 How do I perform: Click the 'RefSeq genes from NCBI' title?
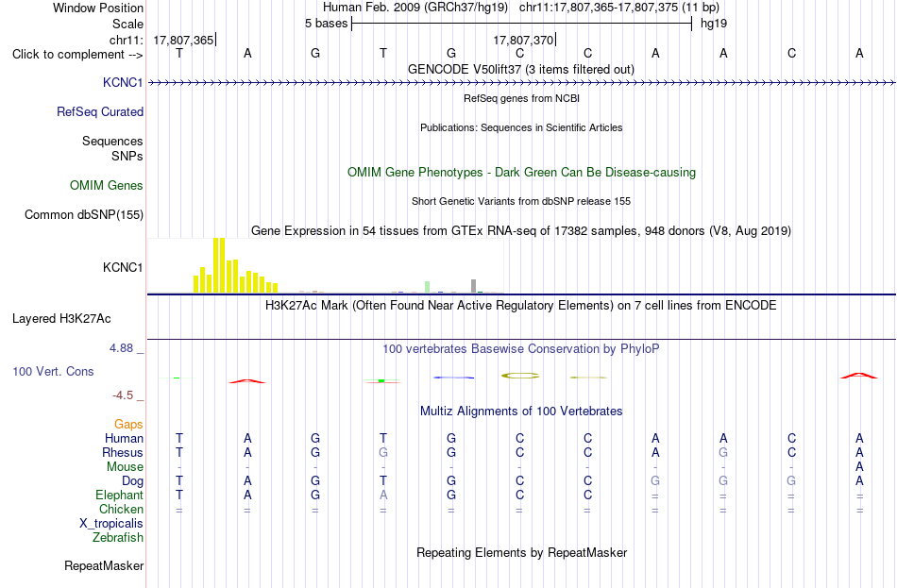(x=521, y=98)
